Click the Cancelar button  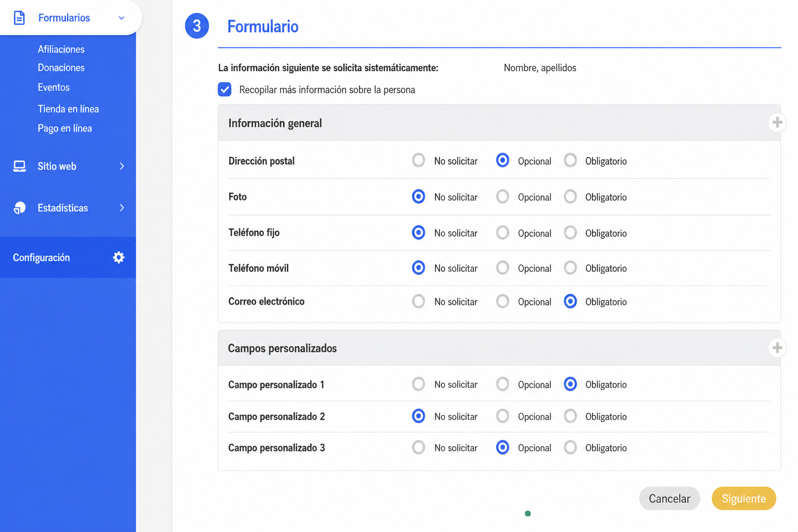669,498
